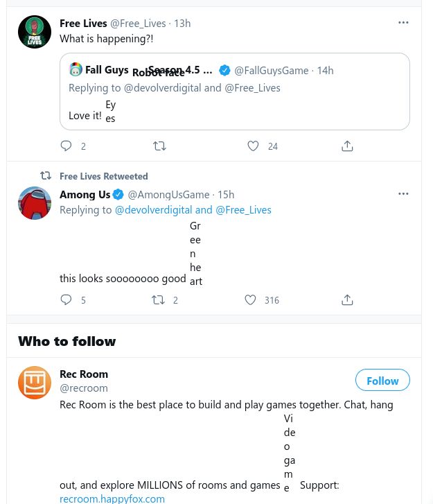Open the @devolverdigital mention in the Among Us reply
Screen dimensions: 433x504
154,209
